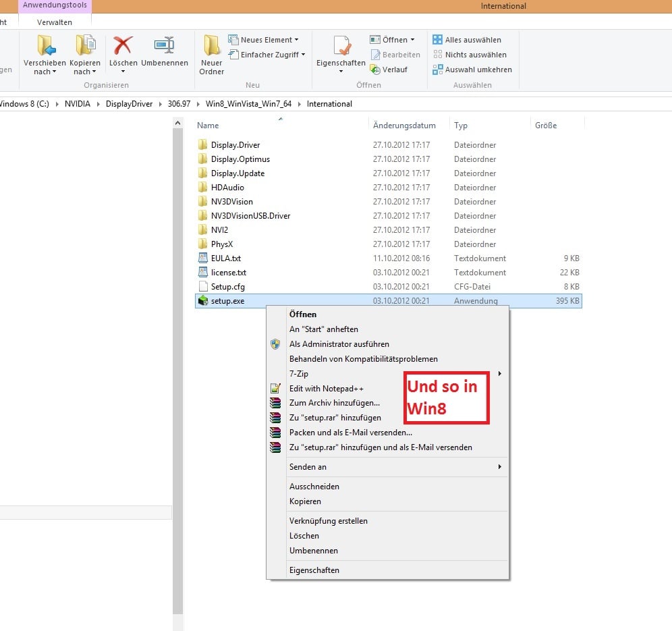Screen dimensions: 672x631
Task: Show file history with Verlauf
Action: pos(389,70)
